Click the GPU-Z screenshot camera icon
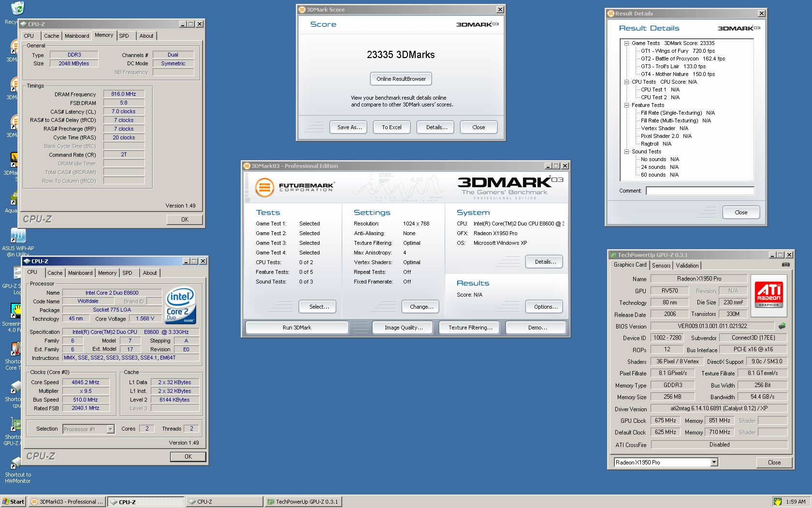The height and width of the screenshot is (508, 812). [x=785, y=265]
